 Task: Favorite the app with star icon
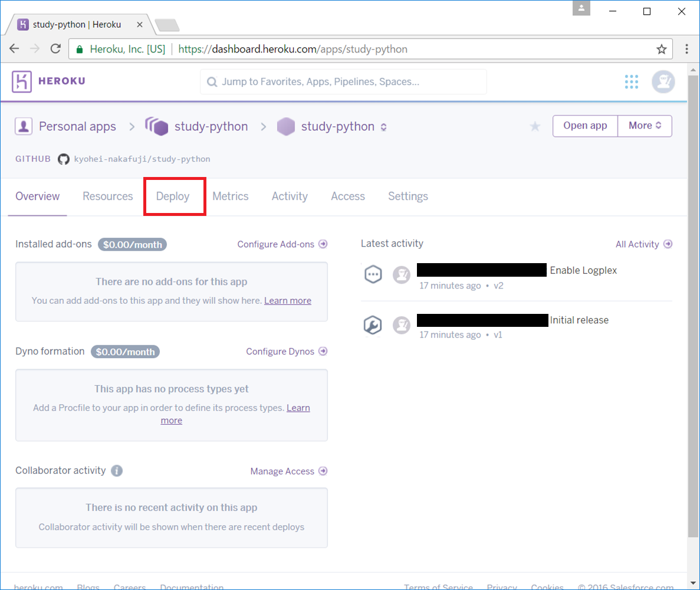click(x=535, y=126)
